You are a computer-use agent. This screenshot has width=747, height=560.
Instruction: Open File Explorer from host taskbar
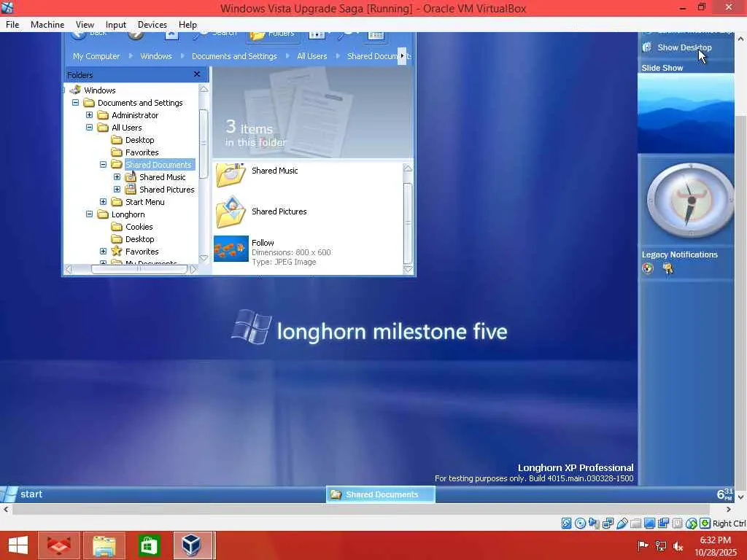104,545
